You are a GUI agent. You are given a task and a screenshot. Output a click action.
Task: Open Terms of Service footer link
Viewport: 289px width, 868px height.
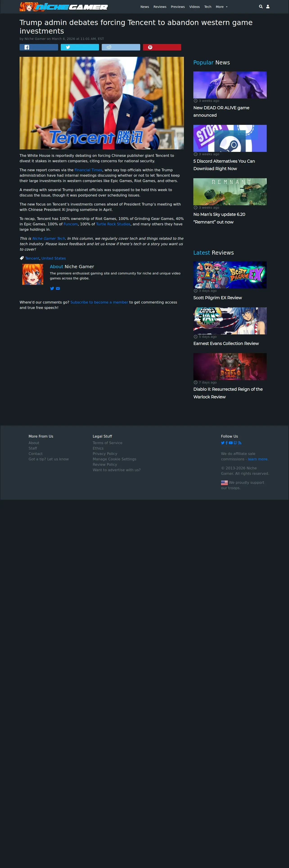pyautogui.click(x=107, y=443)
